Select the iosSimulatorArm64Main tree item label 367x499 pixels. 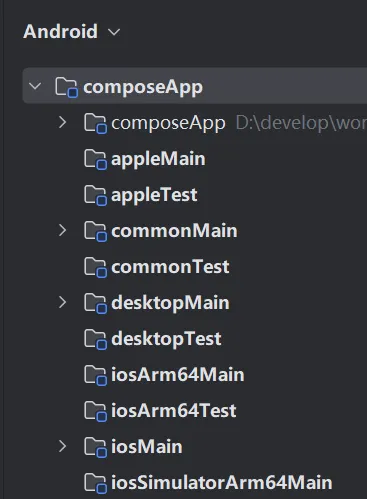tap(222, 483)
